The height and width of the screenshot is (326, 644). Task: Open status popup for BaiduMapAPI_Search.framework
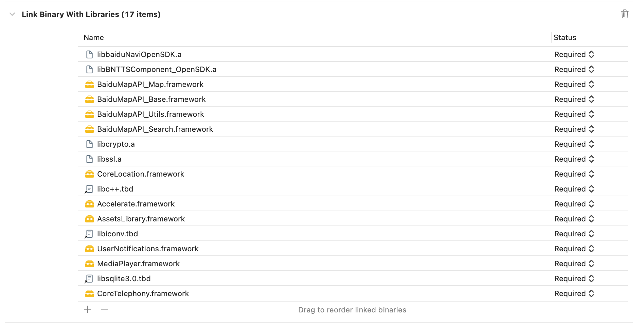coord(574,129)
